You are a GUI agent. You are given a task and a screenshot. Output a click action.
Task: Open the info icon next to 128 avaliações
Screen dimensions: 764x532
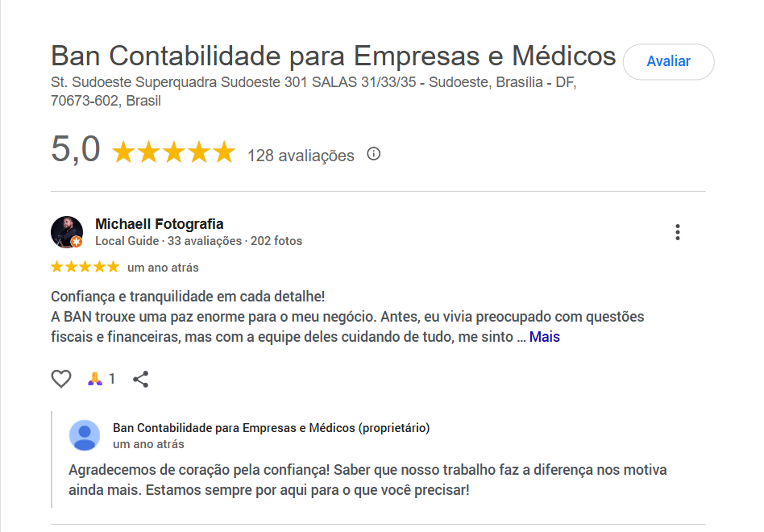372,155
